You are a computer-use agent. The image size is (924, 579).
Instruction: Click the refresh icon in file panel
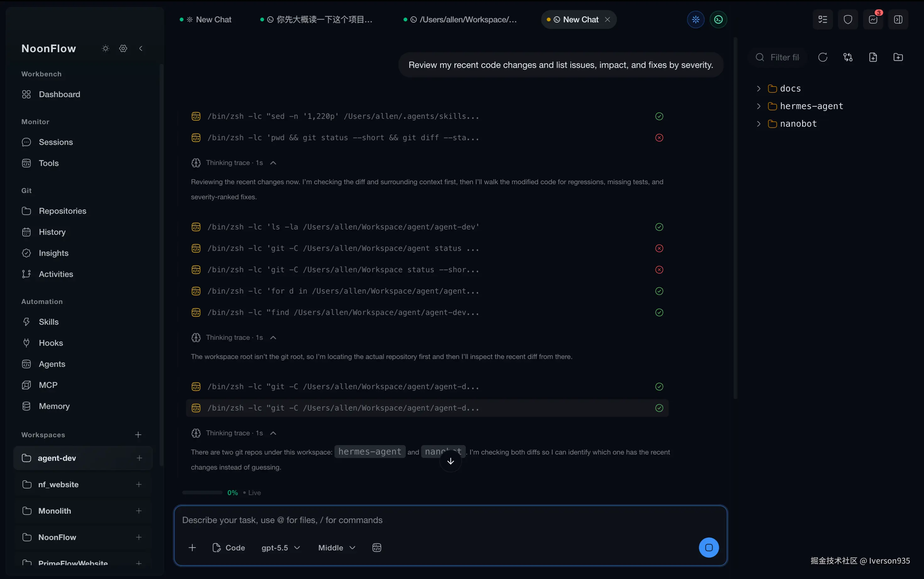click(823, 58)
